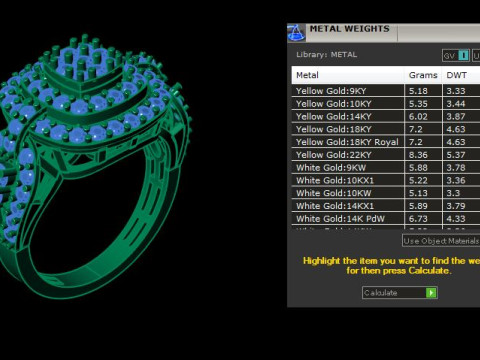480x360 pixels.
Task: Click the 6.73 grams value
Action: (x=418, y=219)
